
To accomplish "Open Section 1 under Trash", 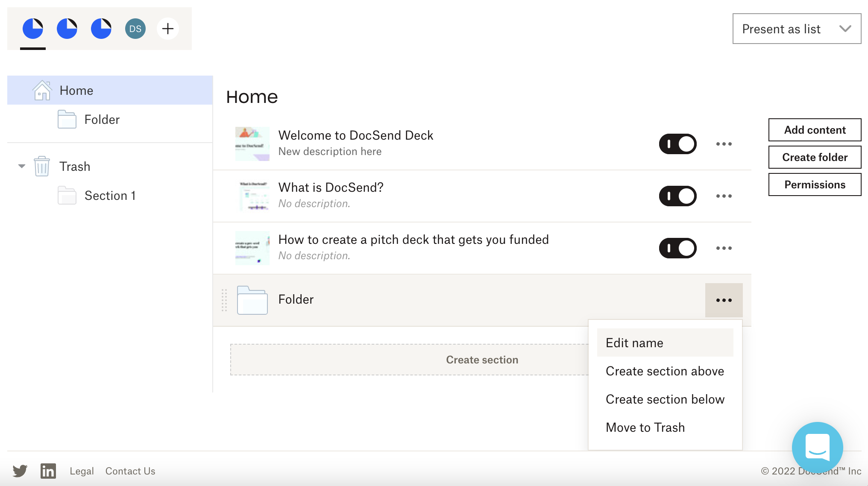I will tap(110, 196).
